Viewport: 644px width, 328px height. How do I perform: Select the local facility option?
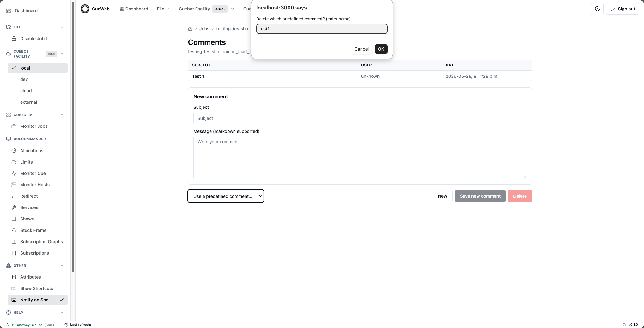[x=38, y=68]
